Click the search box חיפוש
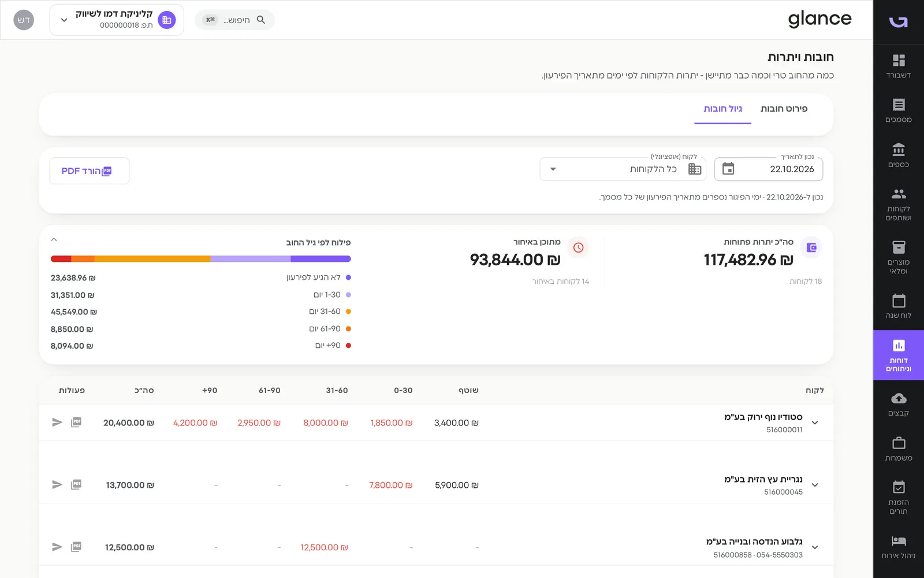924x578 pixels. pyautogui.click(x=234, y=20)
